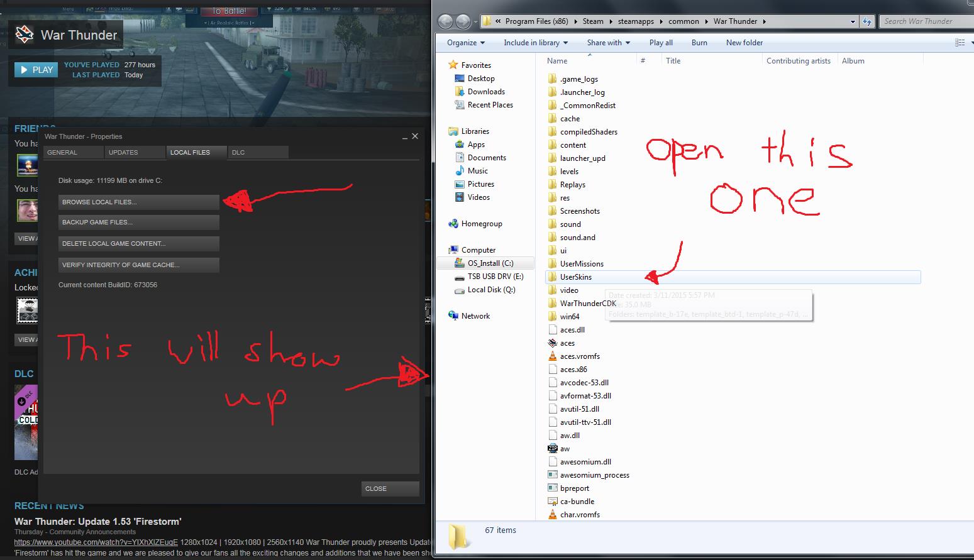
Task: Click the Network icon in sidebar
Action: click(x=453, y=316)
